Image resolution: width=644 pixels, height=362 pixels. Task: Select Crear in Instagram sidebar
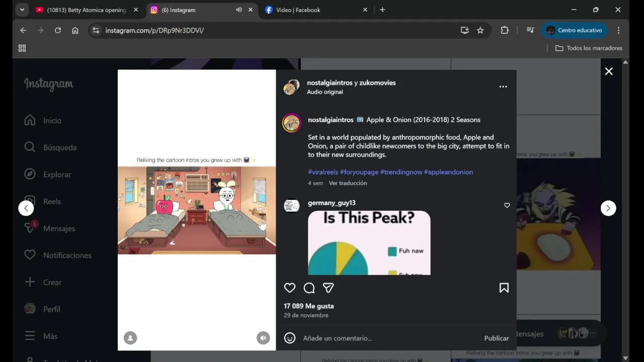pyautogui.click(x=43, y=282)
